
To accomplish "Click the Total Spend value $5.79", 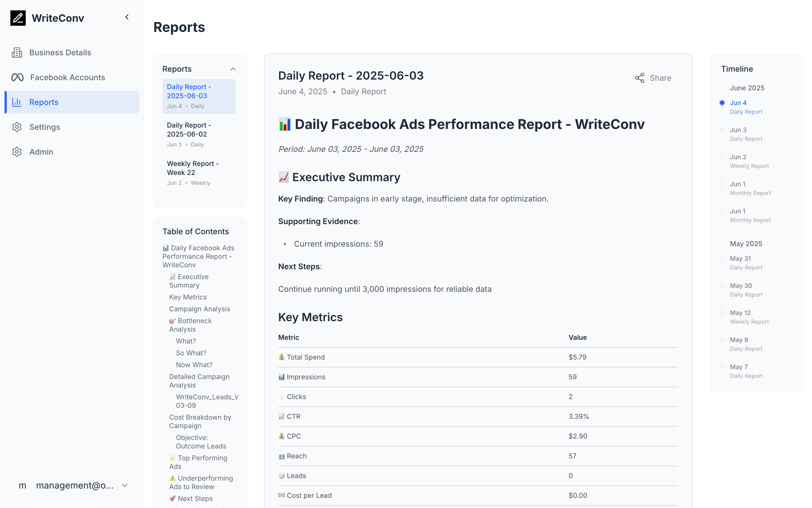I will click(577, 357).
